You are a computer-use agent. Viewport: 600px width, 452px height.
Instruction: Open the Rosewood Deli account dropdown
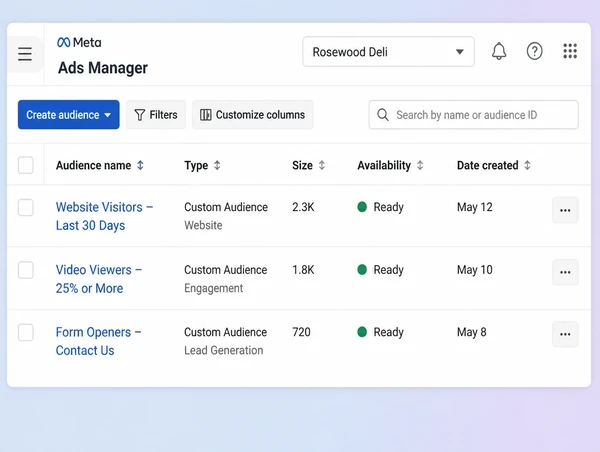pyautogui.click(x=388, y=52)
